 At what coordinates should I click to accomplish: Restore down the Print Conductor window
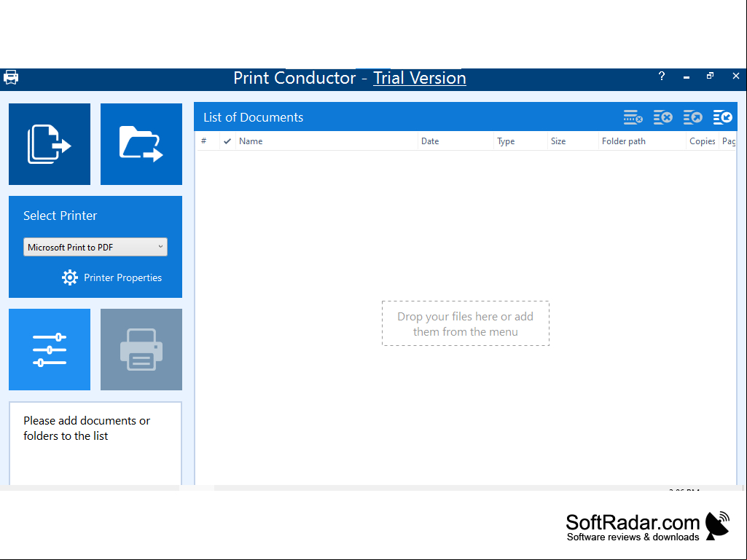point(711,76)
